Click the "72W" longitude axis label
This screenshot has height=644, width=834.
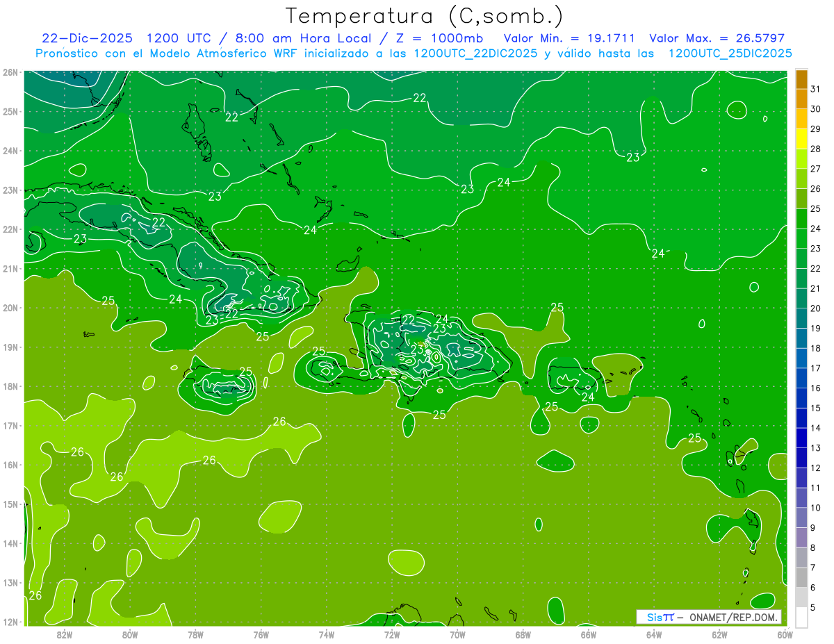click(x=392, y=634)
